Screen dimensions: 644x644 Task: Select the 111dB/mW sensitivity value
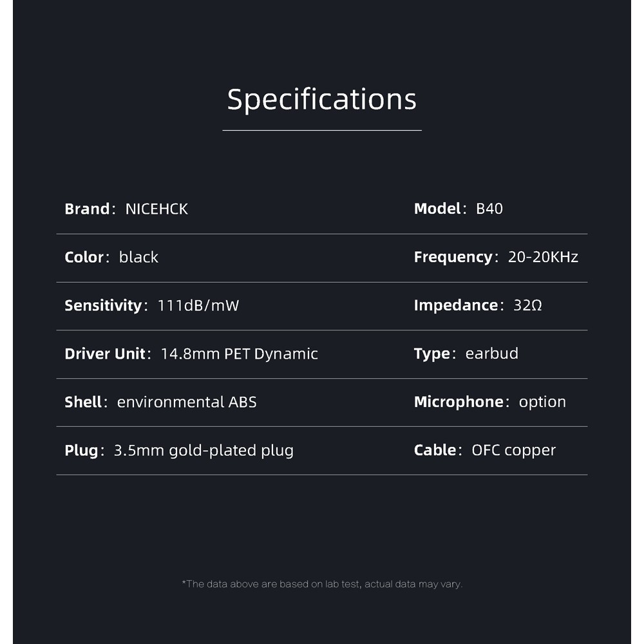pos(198,305)
